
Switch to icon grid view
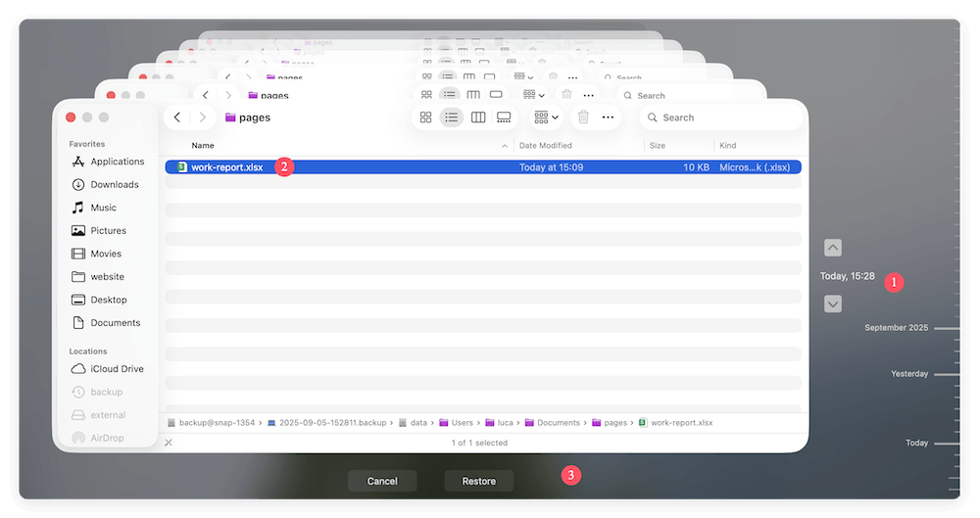click(425, 118)
